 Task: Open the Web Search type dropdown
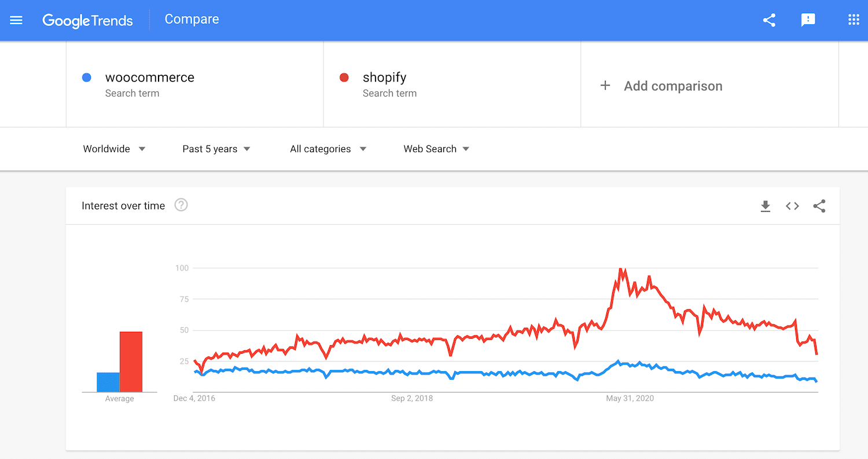click(x=436, y=149)
